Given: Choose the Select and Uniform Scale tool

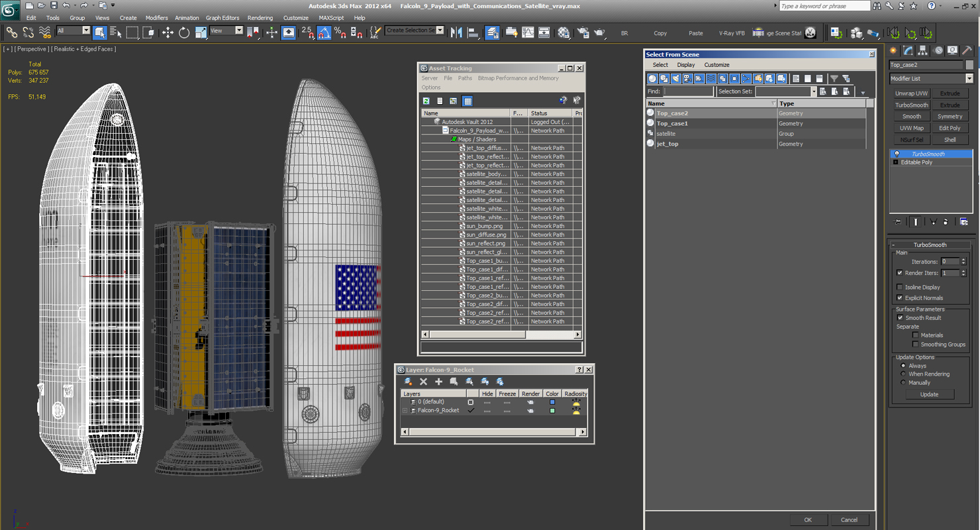Looking at the screenshot, I should [x=201, y=32].
